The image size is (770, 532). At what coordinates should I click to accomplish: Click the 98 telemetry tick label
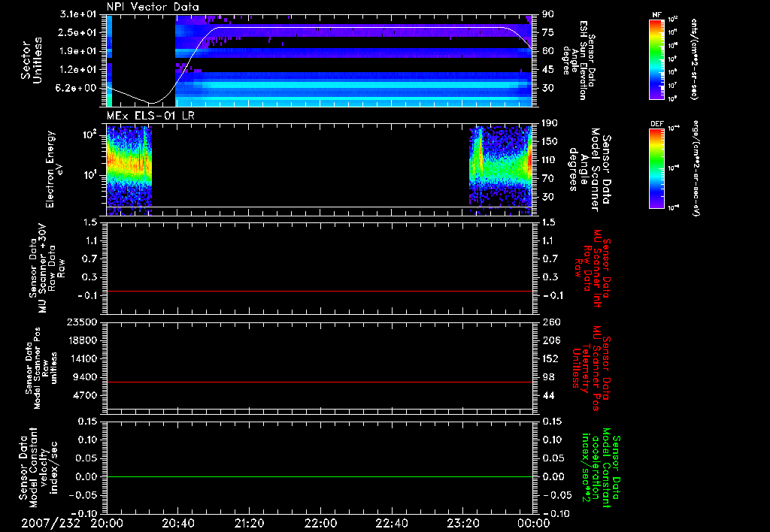click(548, 377)
